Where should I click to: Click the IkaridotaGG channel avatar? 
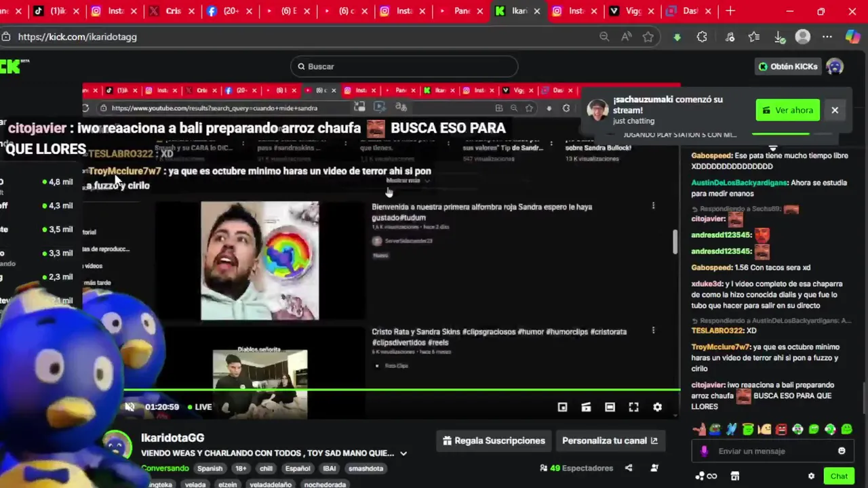(x=116, y=445)
